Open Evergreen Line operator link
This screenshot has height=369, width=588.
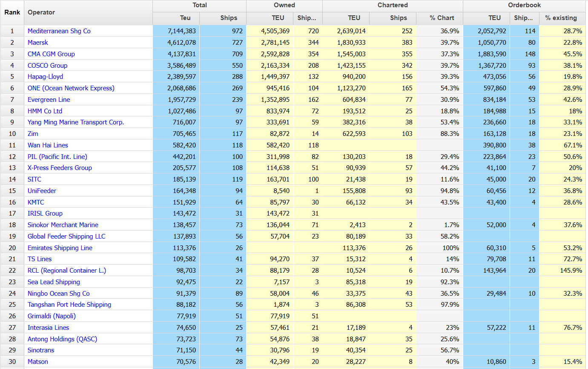point(49,100)
